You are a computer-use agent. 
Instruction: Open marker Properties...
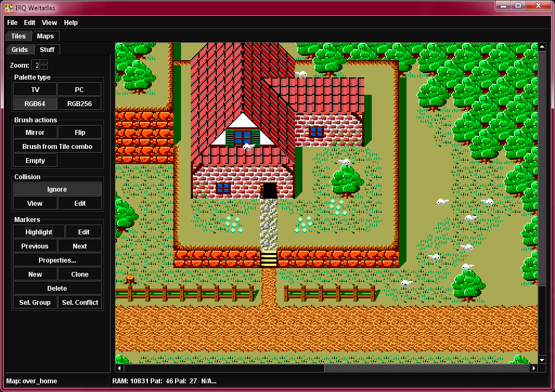pyautogui.click(x=57, y=260)
